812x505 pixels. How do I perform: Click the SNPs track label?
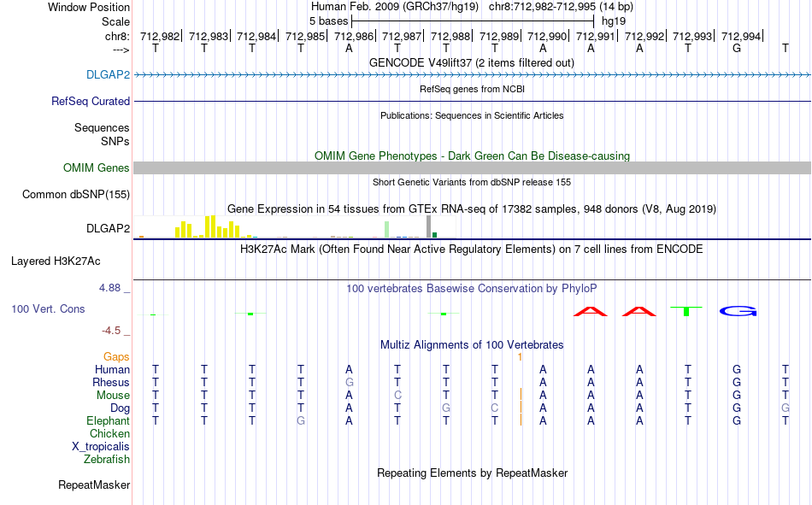tap(115, 141)
